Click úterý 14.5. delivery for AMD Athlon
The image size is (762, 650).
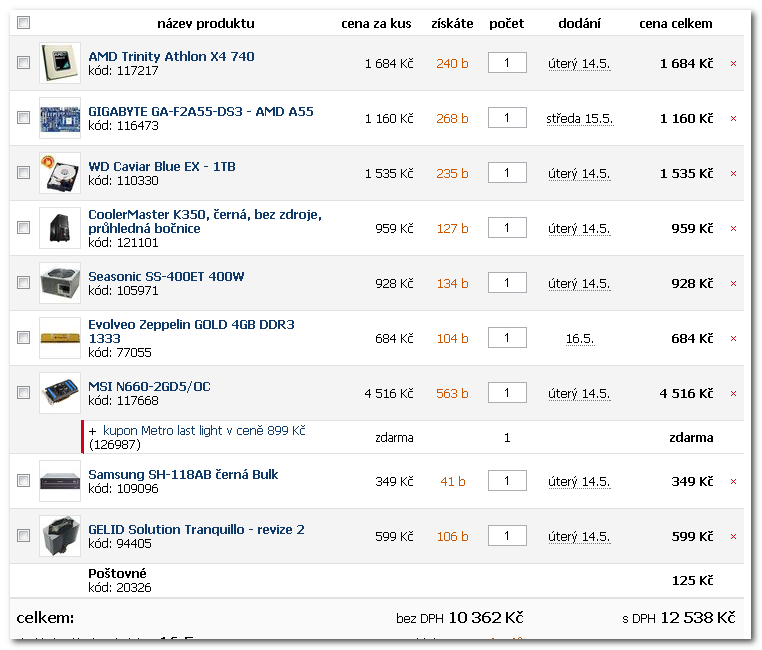[x=579, y=64]
